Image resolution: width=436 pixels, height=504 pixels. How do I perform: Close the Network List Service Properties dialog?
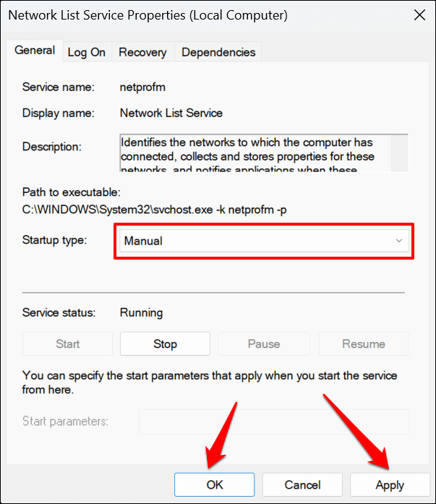(x=418, y=14)
